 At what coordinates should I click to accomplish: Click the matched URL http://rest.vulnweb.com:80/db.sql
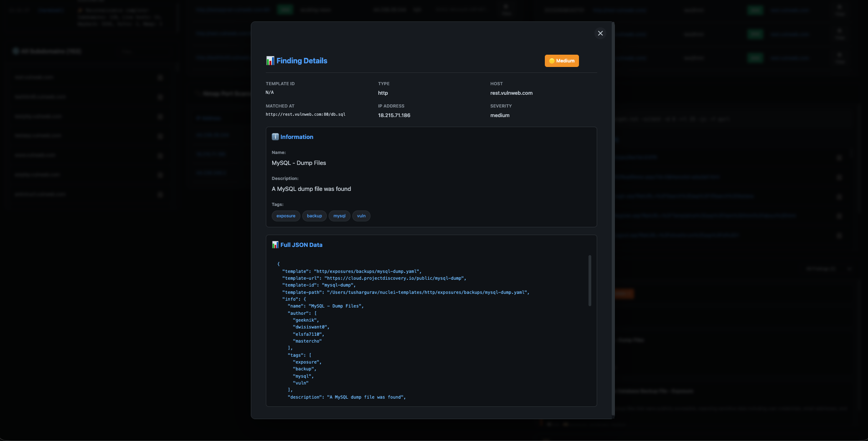(x=305, y=114)
